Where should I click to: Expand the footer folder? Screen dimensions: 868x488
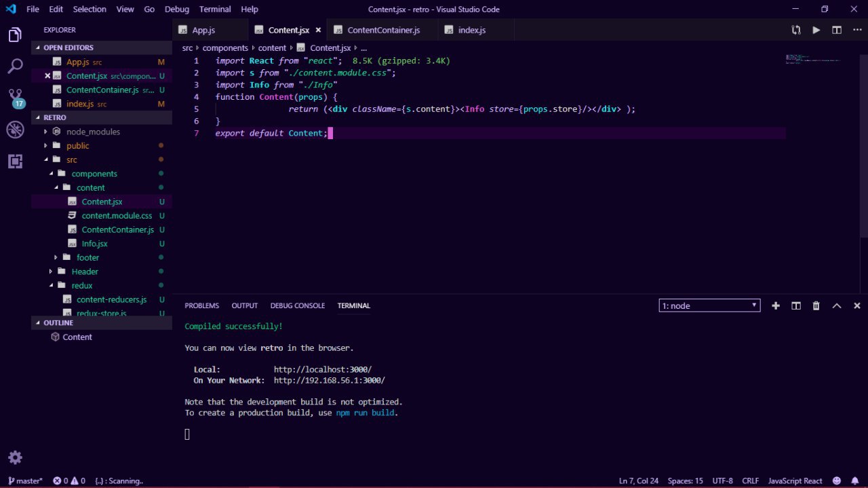(x=87, y=258)
